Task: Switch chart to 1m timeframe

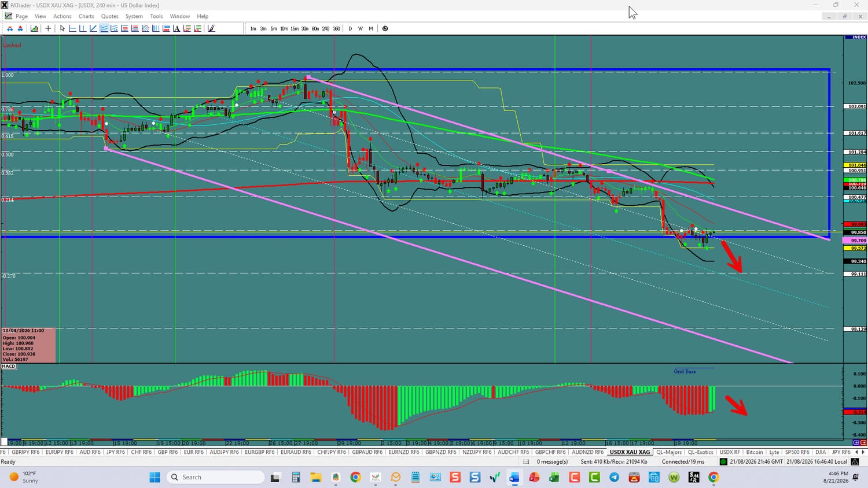Action: (253, 28)
